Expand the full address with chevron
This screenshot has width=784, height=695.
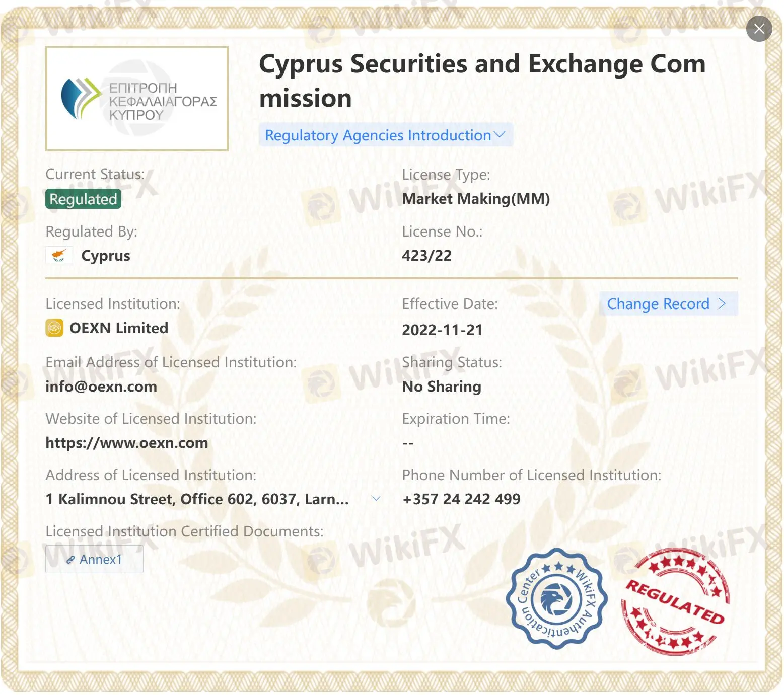376,499
